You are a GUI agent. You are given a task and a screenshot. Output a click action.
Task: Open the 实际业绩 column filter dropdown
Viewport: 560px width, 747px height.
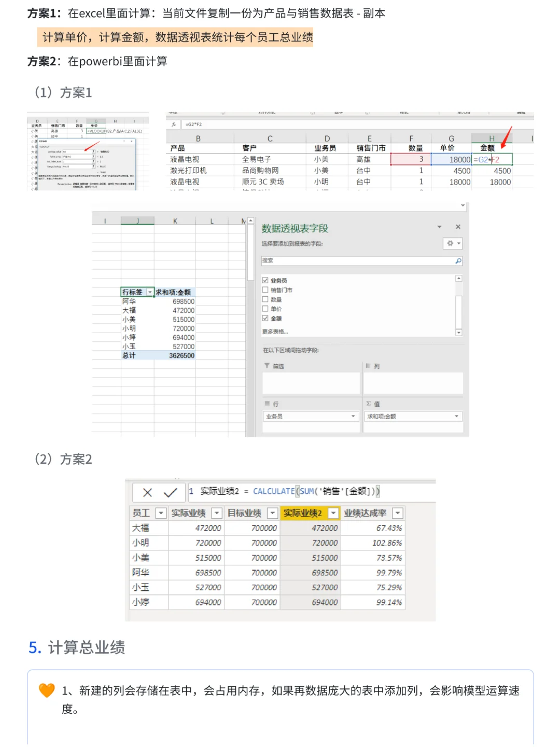(217, 513)
